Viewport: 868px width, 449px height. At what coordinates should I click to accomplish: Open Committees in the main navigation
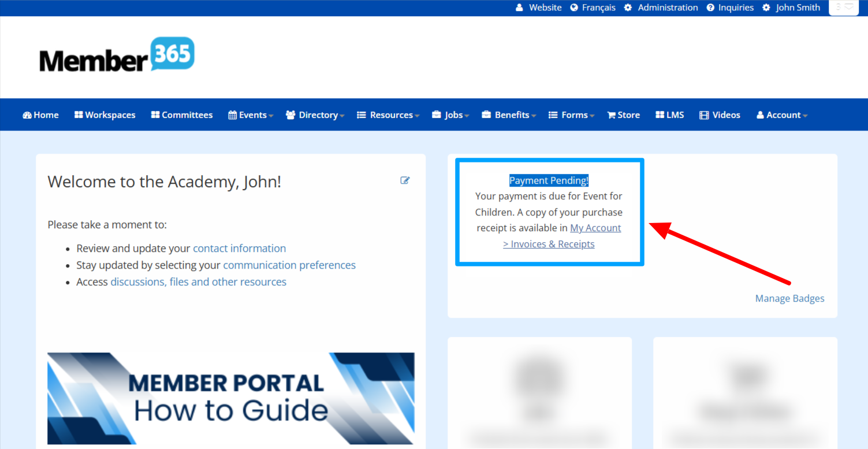(182, 115)
